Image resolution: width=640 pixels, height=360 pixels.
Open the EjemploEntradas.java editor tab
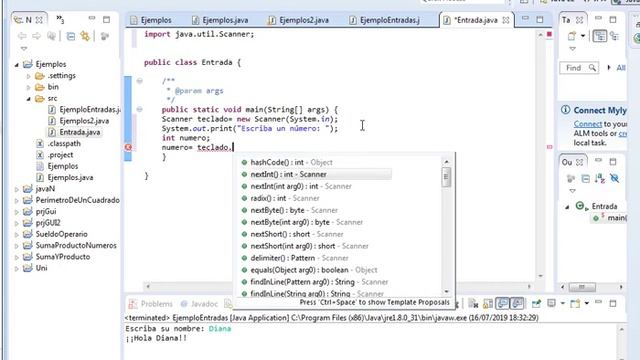point(385,20)
